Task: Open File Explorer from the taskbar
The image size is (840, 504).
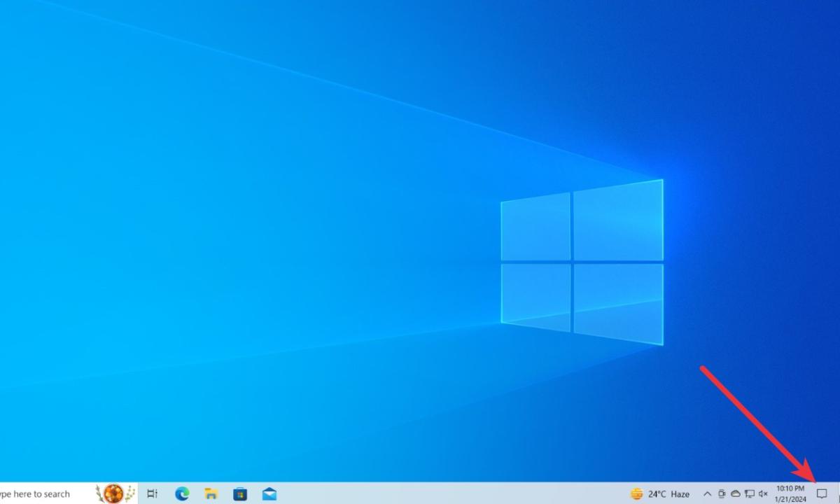Action: point(211,493)
